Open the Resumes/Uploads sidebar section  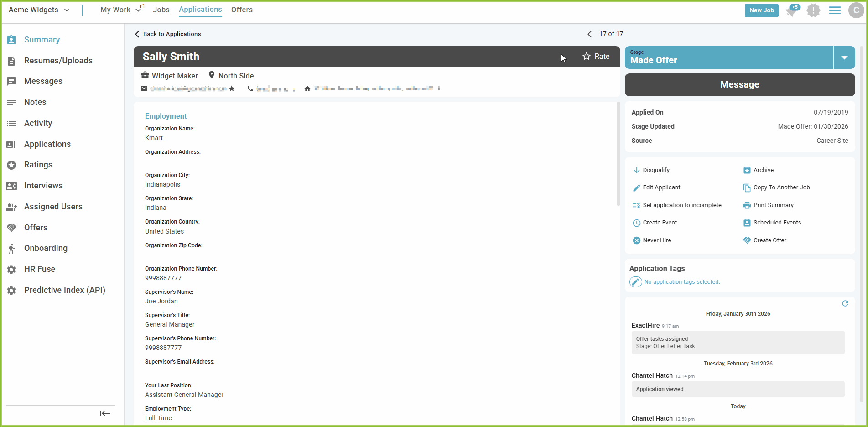coord(58,61)
